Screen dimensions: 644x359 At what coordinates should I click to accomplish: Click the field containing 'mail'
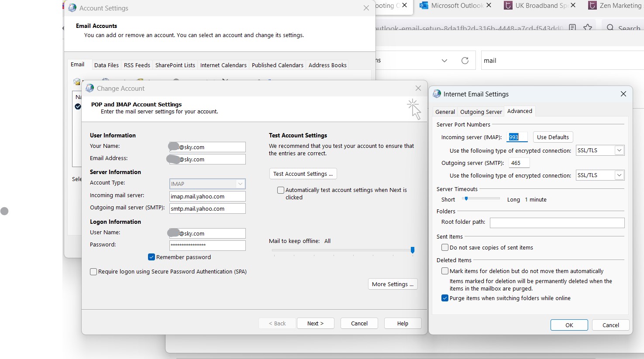(x=562, y=61)
